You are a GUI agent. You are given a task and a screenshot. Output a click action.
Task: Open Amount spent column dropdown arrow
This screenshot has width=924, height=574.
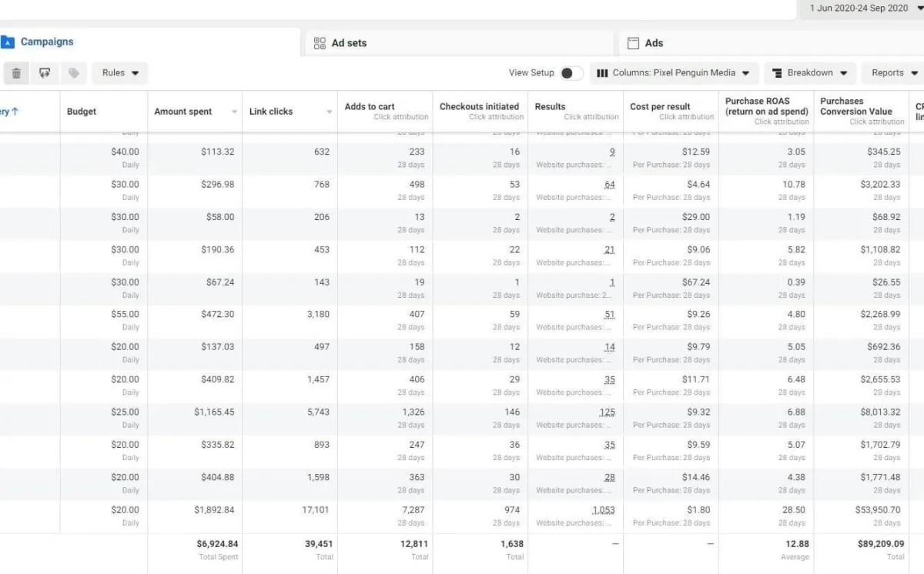pyautogui.click(x=234, y=112)
